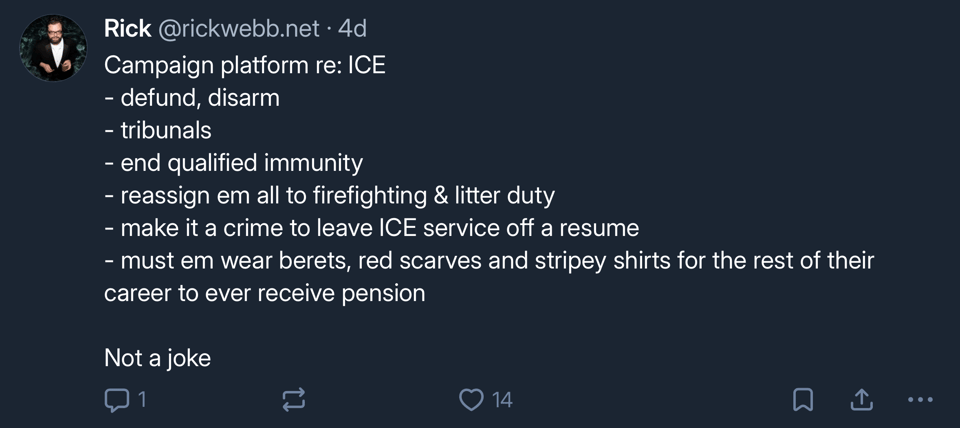Like the post with the heart icon
The width and height of the screenshot is (960, 428).
pos(471,400)
